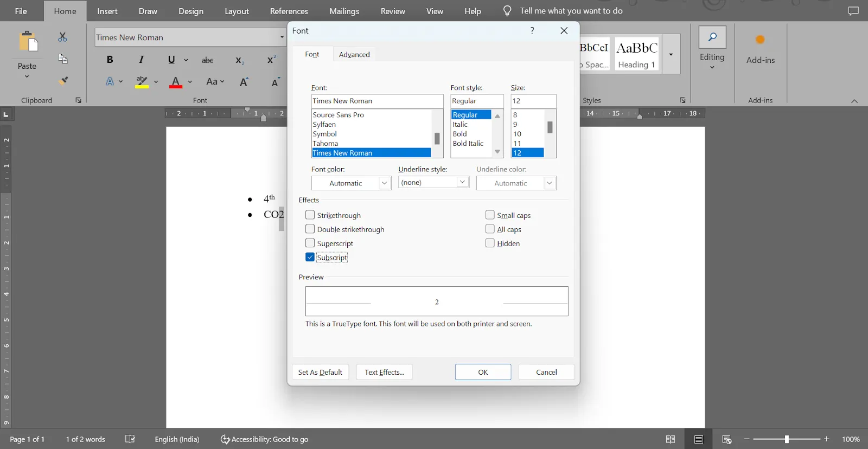Click the Editing search magnifier icon
Viewport: 868px width, 449px height.
712,37
